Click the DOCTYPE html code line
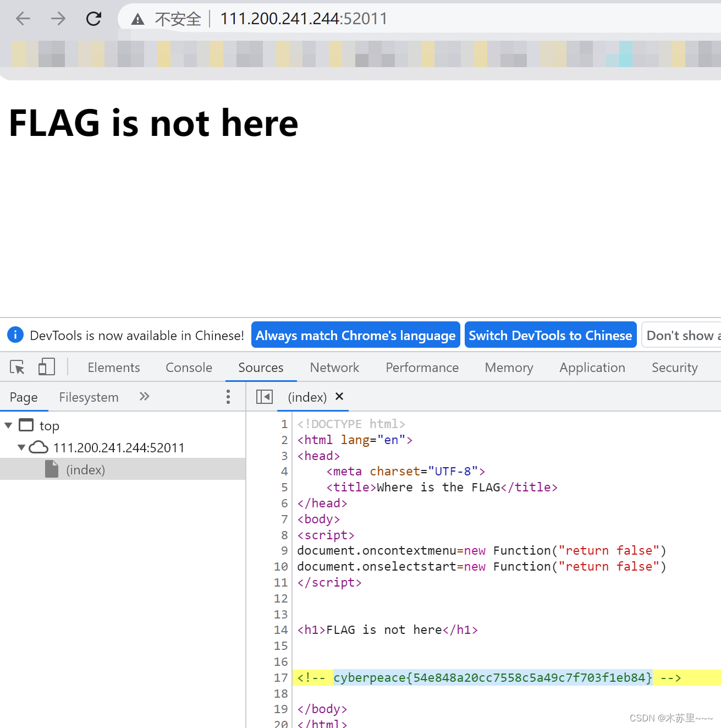Viewport: 721px width, 728px height. pyautogui.click(x=351, y=424)
